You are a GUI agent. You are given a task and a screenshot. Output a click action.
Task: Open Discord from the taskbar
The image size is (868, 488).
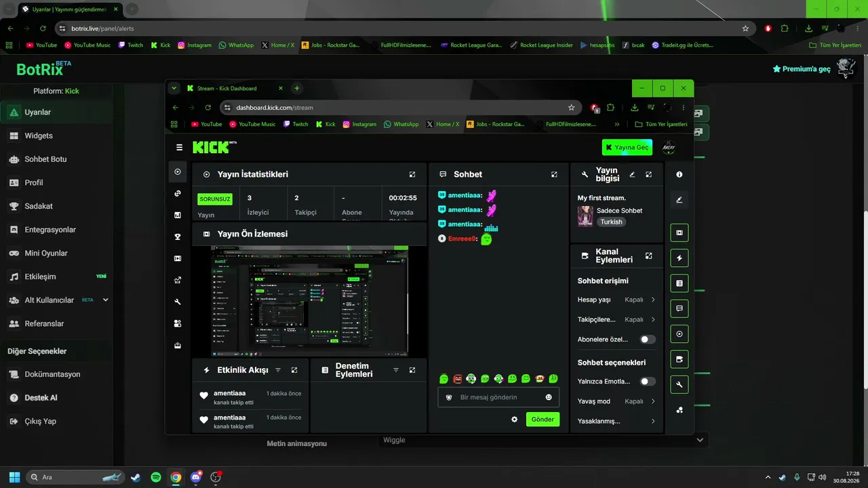196,477
